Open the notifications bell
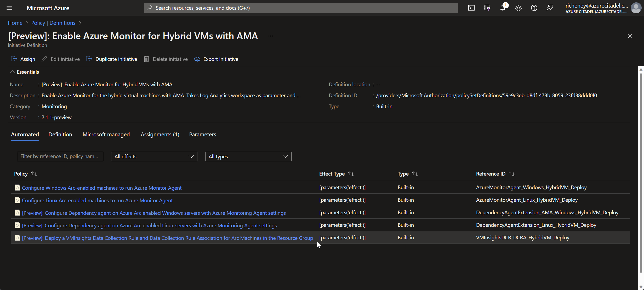 point(503,8)
